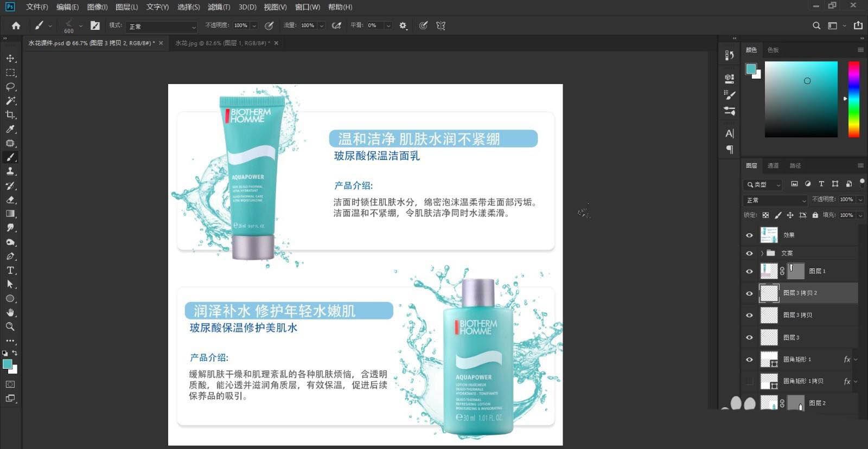Open the Paragraph panel icon
The height and width of the screenshot is (449, 868).
tap(729, 149)
